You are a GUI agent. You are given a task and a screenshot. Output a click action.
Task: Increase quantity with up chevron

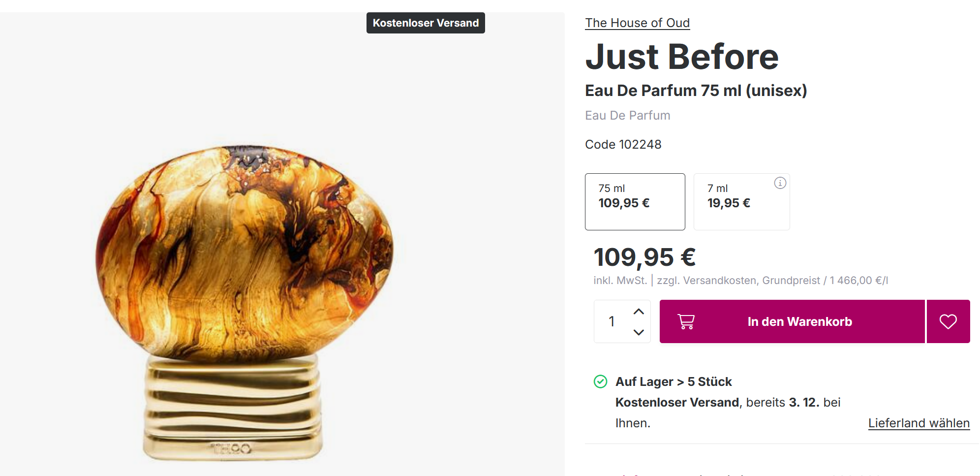pyautogui.click(x=639, y=312)
